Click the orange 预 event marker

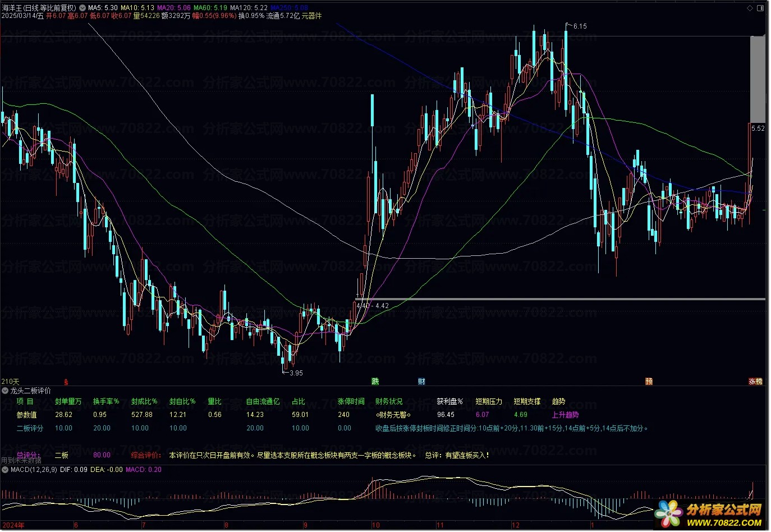tap(649, 382)
